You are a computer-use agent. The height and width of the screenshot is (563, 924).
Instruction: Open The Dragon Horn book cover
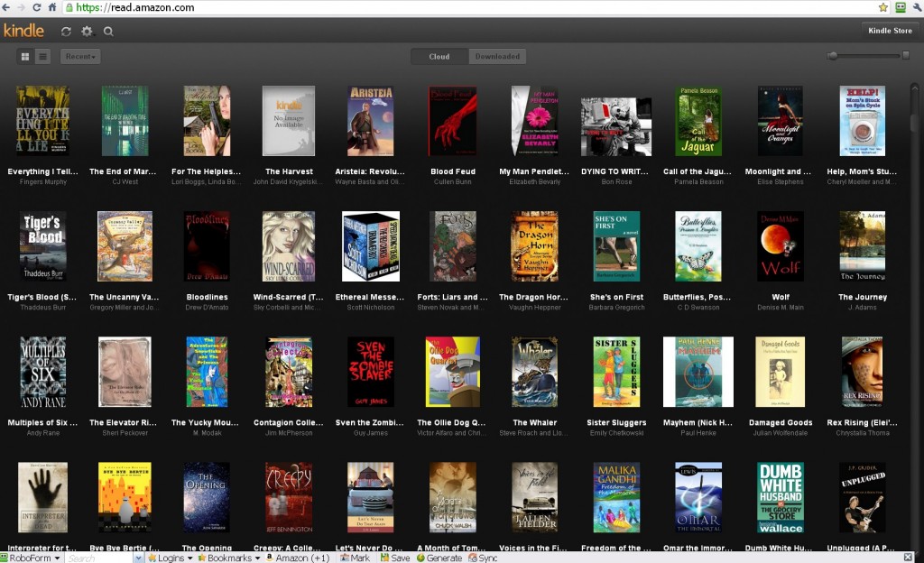534,246
